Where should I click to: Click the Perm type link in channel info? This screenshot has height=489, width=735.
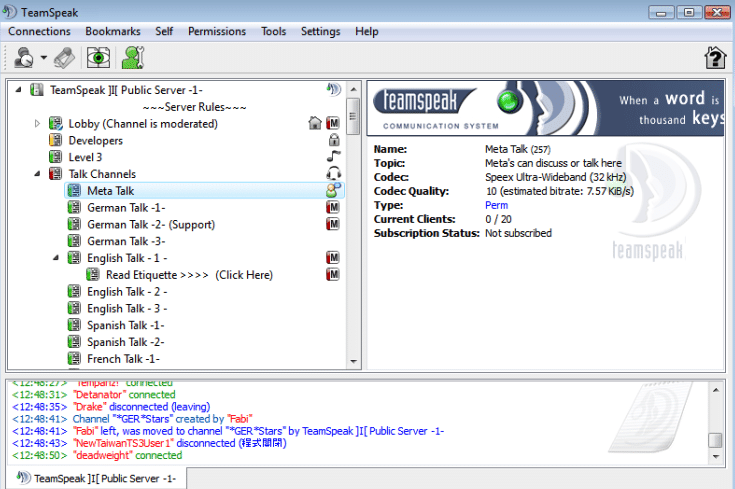(x=496, y=205)
